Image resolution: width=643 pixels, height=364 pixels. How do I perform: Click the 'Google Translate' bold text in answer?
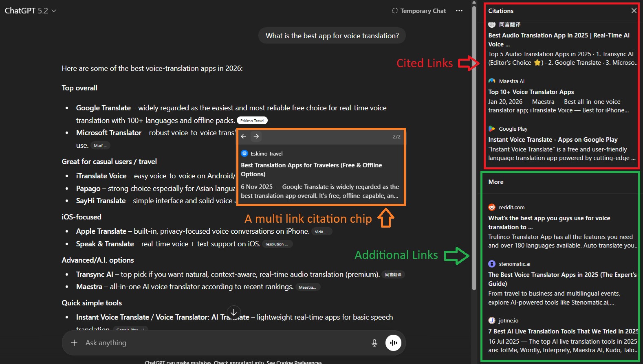pyautogui.click(x=103, y=108)
